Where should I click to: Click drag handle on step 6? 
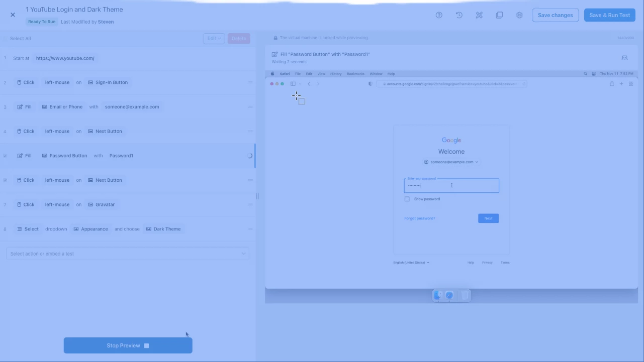click(250, 180)
